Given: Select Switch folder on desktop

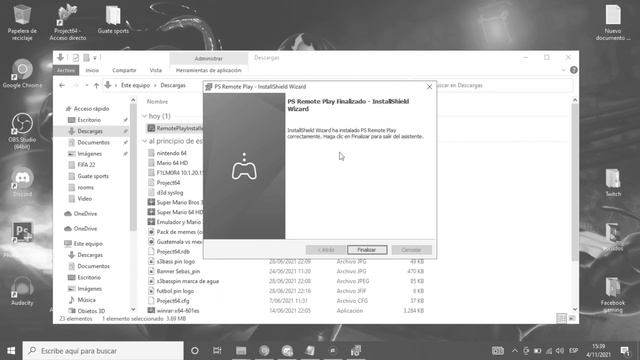Looking at the screenshot, I should pyautogui.click(x=613, y=182).
